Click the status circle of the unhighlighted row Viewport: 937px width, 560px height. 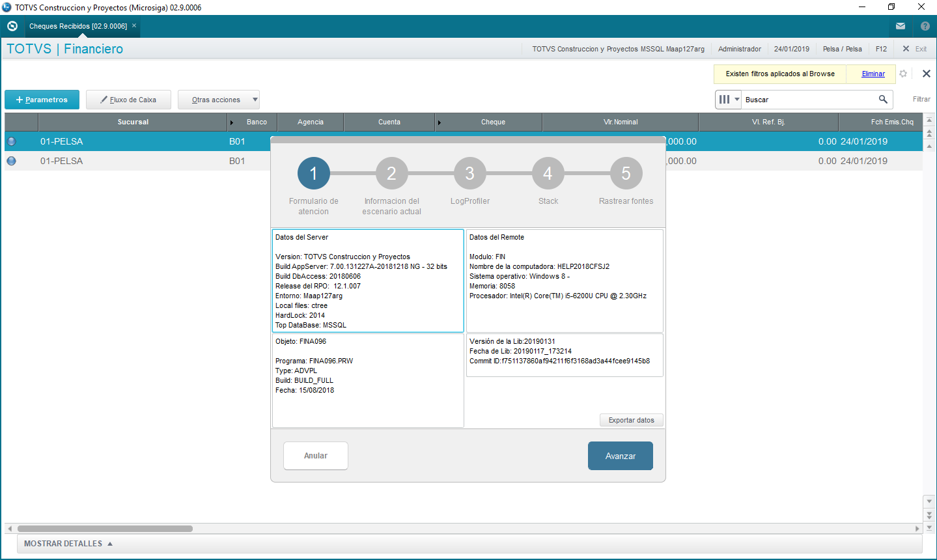point(11,161)
